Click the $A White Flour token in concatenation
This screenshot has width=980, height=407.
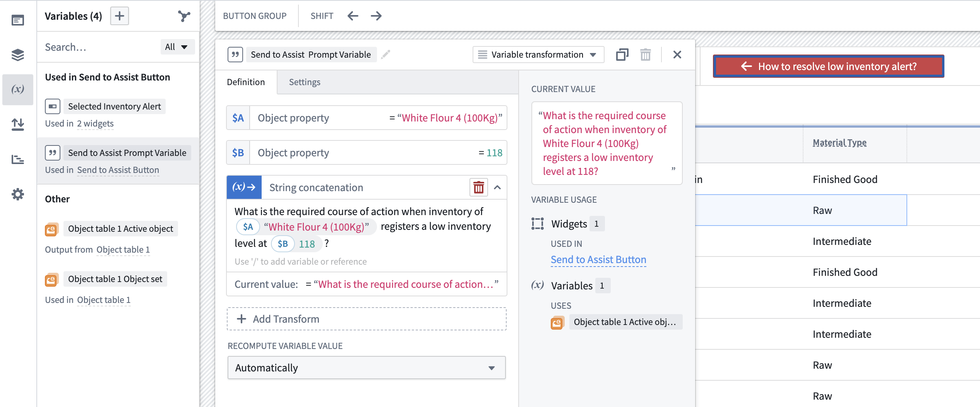tap(306, 227)
